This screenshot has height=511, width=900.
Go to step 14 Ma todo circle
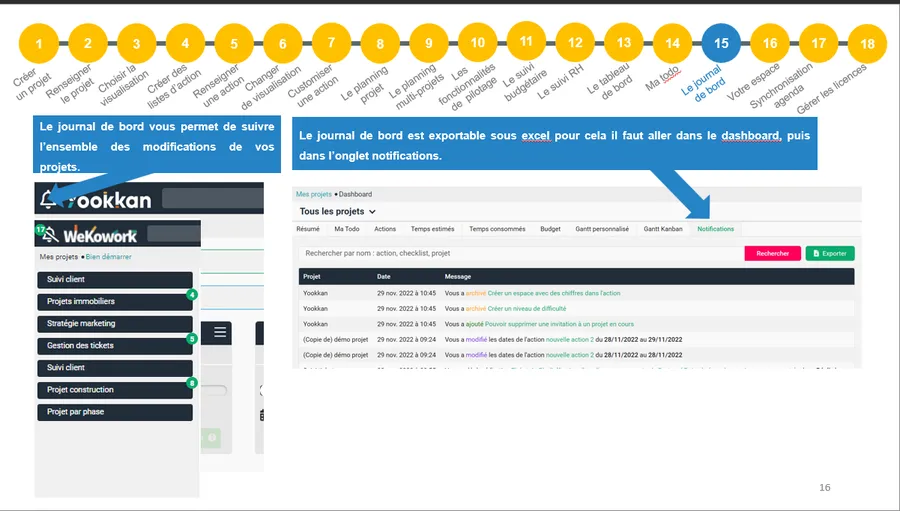point(672,43)
